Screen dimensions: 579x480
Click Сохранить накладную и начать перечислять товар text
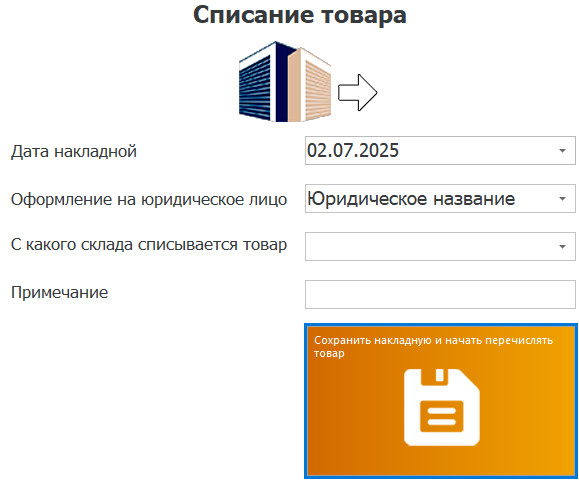tap(433, 346)
